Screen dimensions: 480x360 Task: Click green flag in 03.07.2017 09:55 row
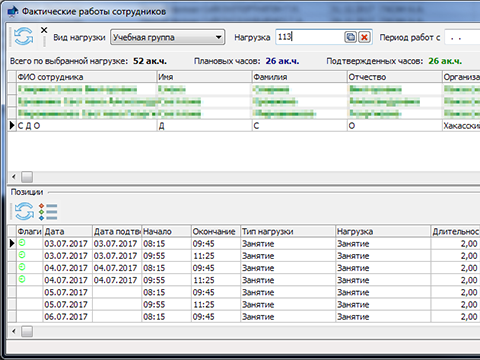pyautogui.click(x=22, y=255)
